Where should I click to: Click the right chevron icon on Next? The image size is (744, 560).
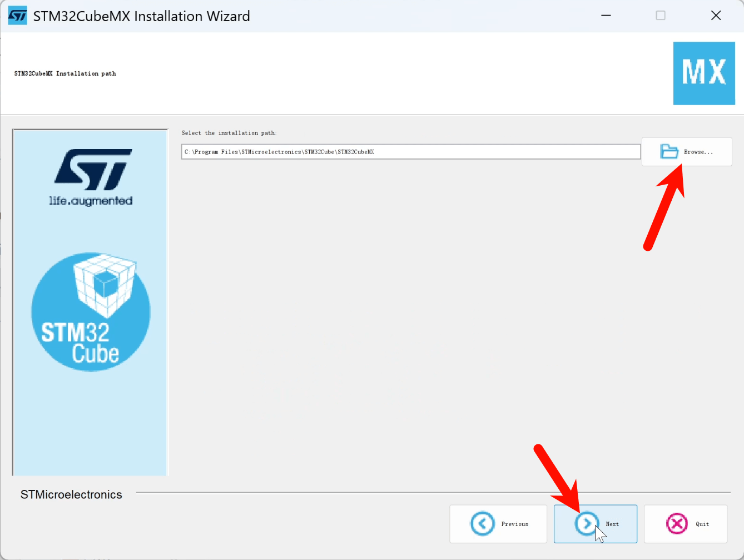point(586,523)
